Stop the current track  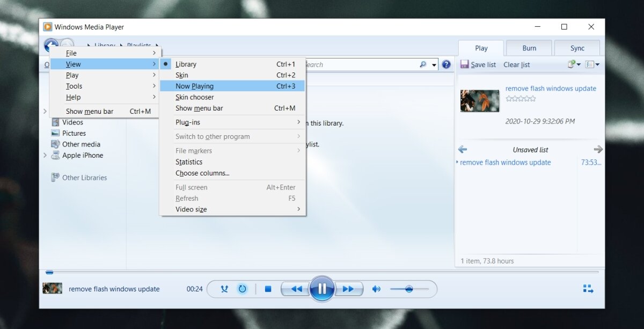268,289
